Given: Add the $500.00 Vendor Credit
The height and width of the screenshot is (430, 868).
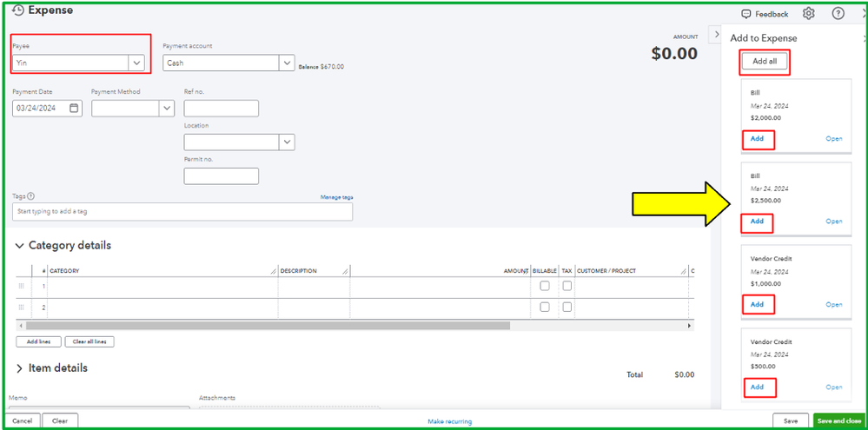Looking at the screenshot, I should click(x=757, y=387).
